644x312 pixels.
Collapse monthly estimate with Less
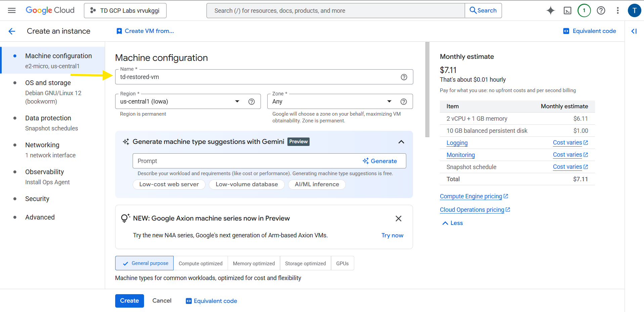point(453,223)
